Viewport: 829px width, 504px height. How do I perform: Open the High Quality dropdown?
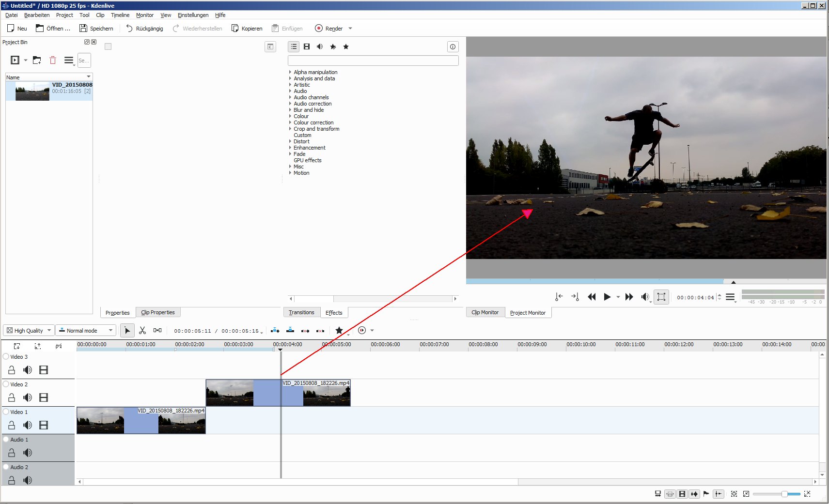coord(29,330)
